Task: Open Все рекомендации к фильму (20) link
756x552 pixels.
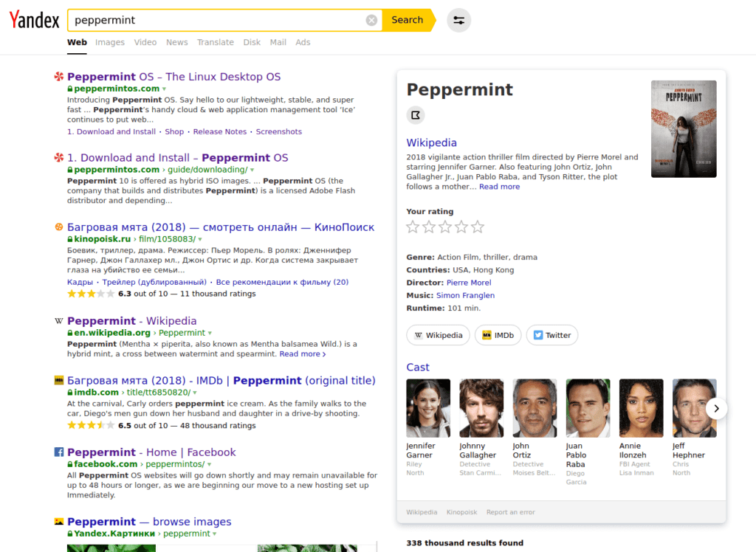Action: (282, 282)
